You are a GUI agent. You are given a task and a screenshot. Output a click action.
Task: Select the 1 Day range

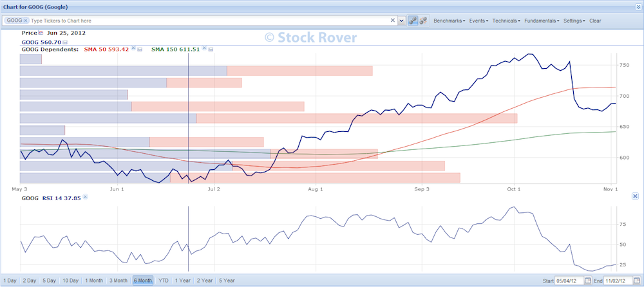pyautogui.click(x=10, y=281)
